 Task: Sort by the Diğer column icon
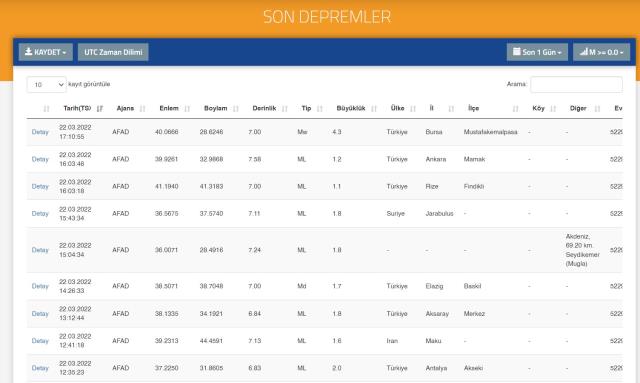(x=597, y=109)
